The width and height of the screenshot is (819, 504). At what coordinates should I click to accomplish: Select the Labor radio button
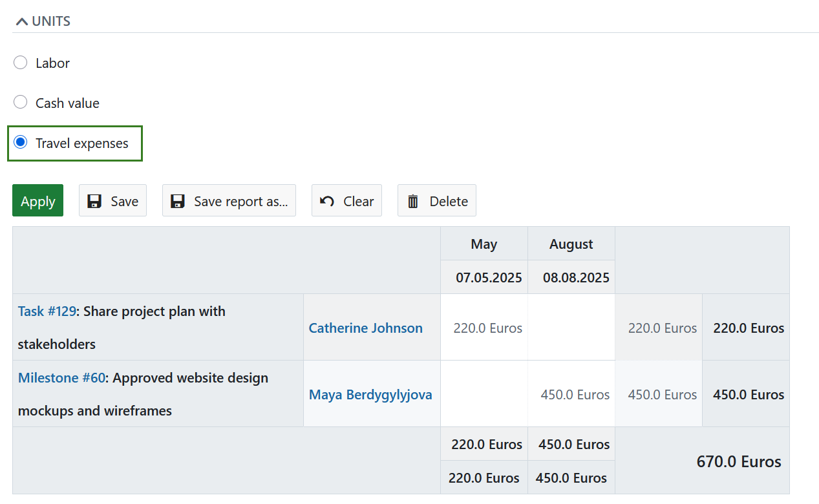point(20,62)
